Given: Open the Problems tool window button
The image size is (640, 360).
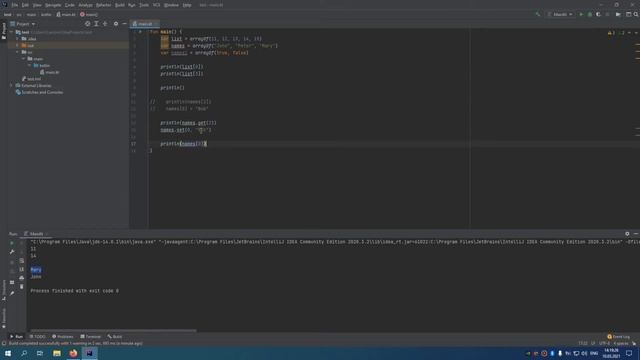Looking at the screenshot, I should (62, 337).
